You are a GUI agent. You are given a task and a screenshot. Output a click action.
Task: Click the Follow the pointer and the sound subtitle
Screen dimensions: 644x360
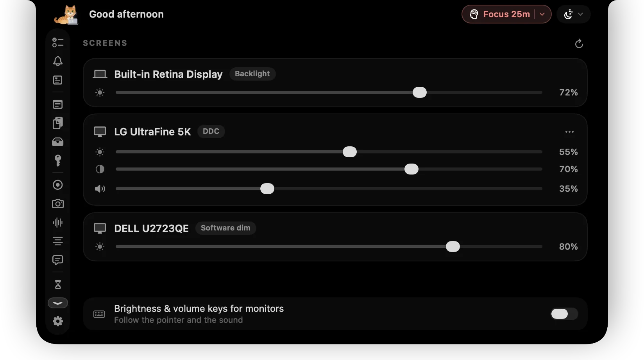point(179,320)
